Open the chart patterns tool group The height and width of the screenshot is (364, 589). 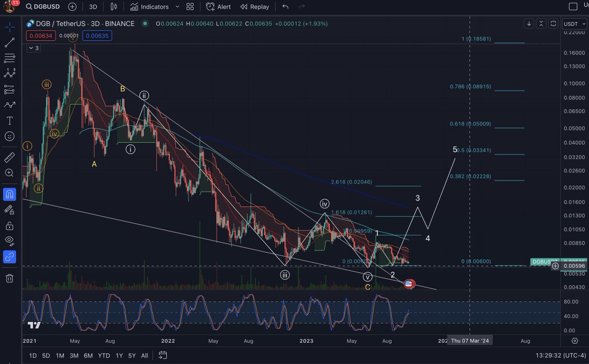(x=9, y=74)
